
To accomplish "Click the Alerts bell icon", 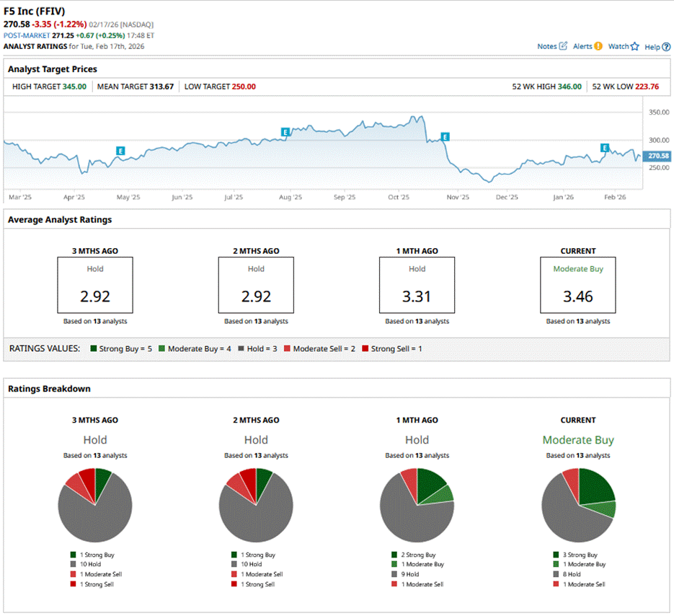I will [x=598, y=46].
